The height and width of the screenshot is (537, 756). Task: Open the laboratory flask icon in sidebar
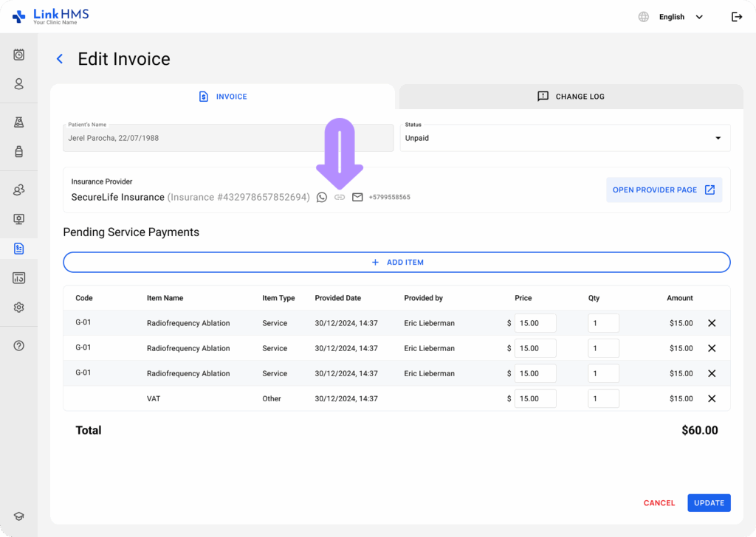(19, 122)
